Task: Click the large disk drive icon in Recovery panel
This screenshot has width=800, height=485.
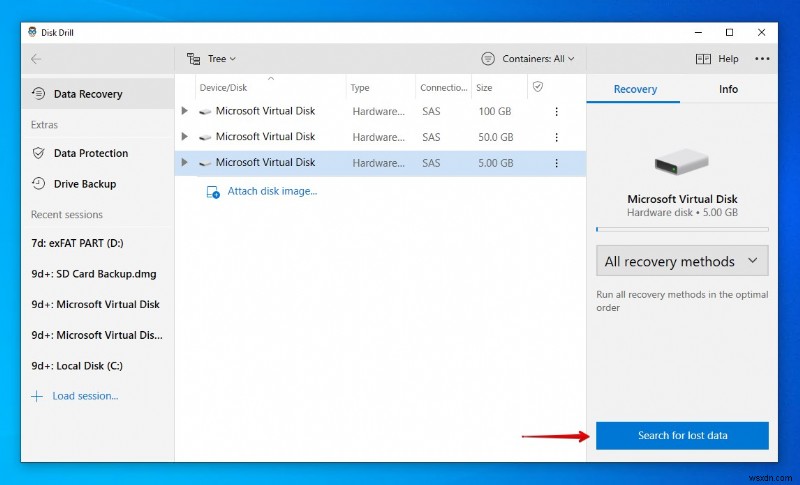Action: (682, 163)
